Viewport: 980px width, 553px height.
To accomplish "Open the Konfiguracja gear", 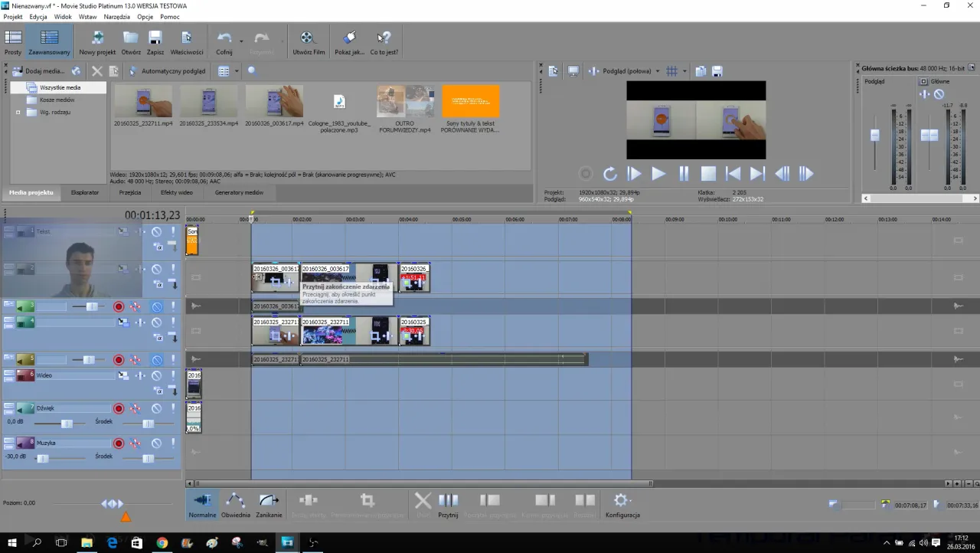I will pyautogui.click(x=622, y=506).
